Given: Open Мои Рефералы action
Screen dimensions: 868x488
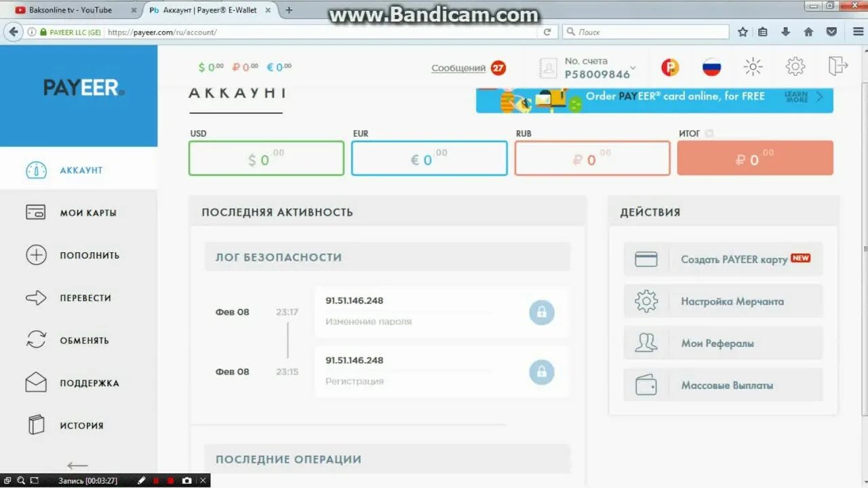Looking at the screenshot, I should tap(723, 343).
